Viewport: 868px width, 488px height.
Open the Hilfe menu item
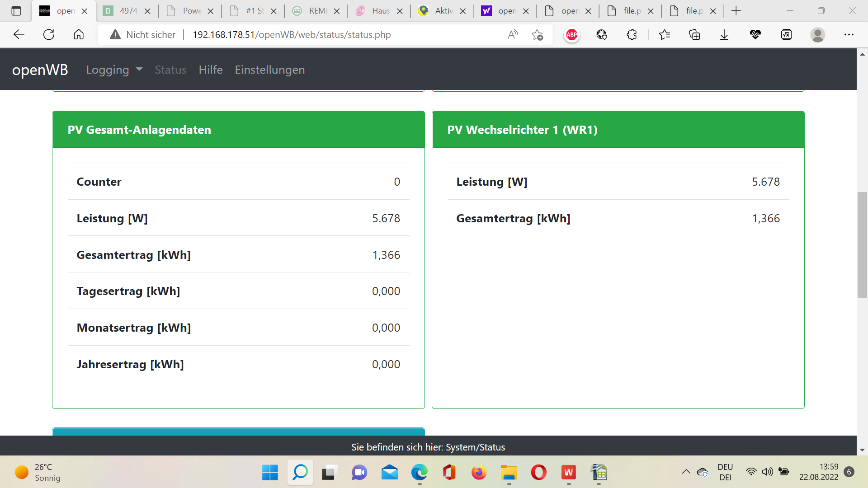[x=211, y=70]
